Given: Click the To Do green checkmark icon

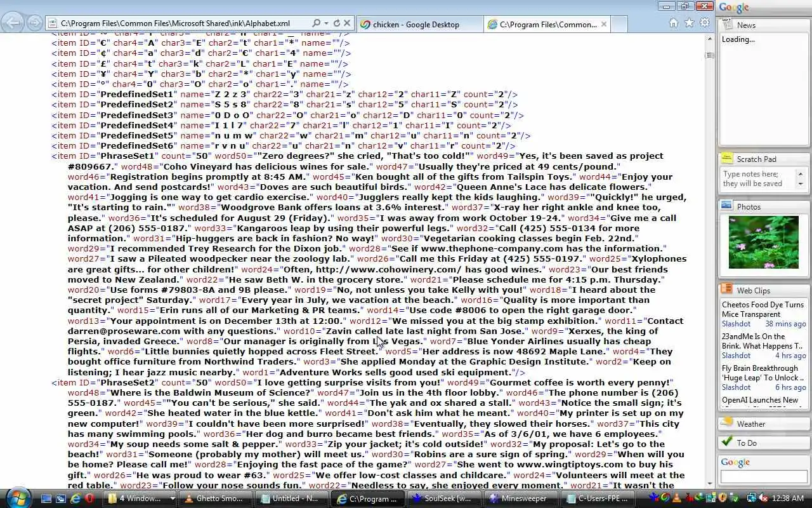Looking at the screenshot, I should pyautogui.click(x=727, y=442).
